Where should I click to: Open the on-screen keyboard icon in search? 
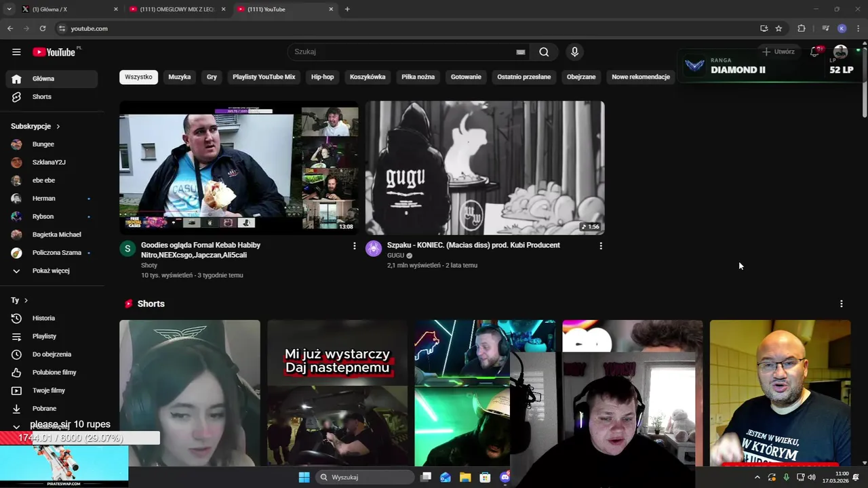tap(521, 52)
